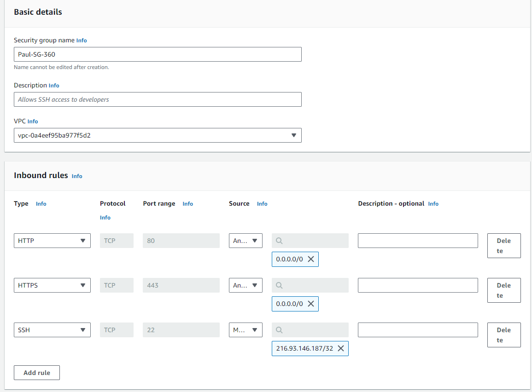Click the Add rule button
The width and height of the screenshot is (532, 392).
(x=37, y=373)
